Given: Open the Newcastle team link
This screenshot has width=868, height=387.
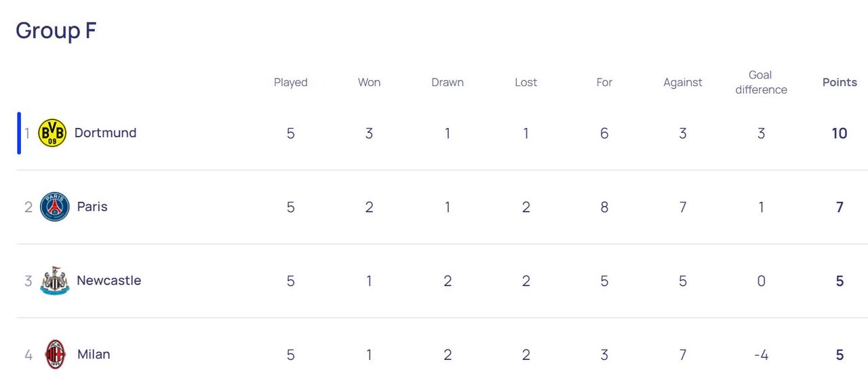Looking at the screenshot, I should click(108, 281).
